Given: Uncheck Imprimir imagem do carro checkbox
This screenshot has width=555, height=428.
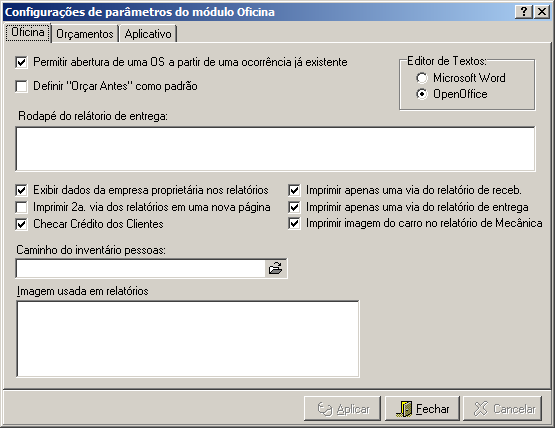Looking at the screenshot, I should click(x=294, y=224).
